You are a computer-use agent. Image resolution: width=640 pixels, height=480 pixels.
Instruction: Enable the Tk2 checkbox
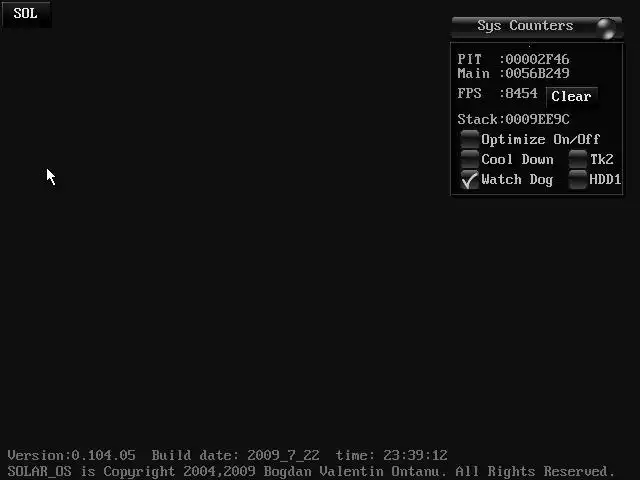(x=578, y=159)
